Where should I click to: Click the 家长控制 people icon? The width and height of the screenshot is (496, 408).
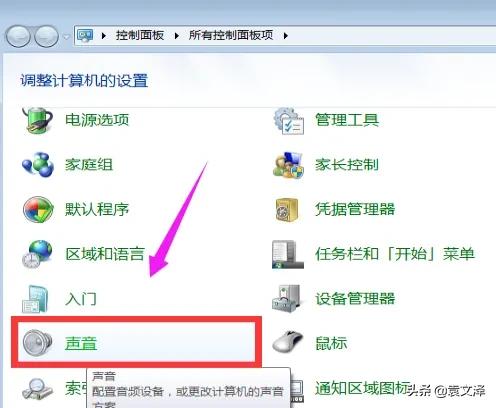coord(288,165)
